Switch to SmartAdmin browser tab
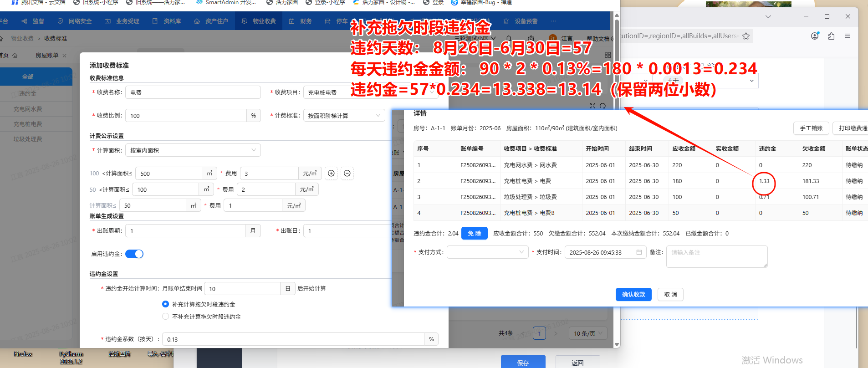The image size is (868, 368). click(x=226, y=3)
